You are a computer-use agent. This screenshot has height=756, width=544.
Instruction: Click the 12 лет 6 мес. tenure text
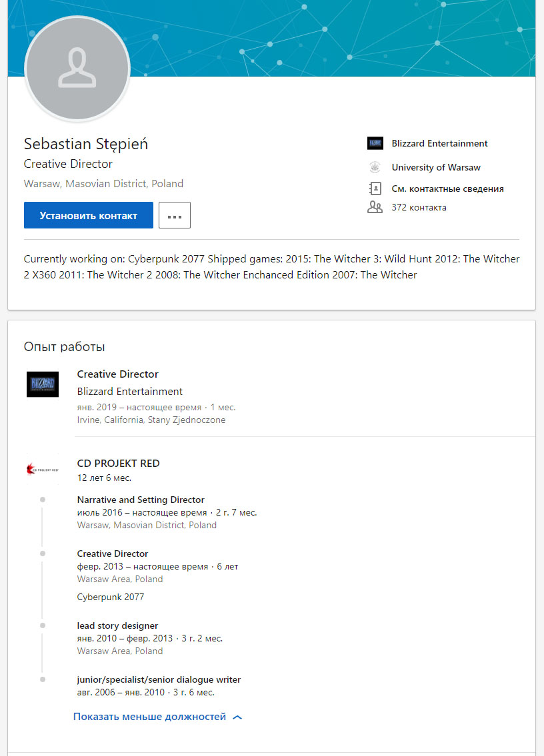click(104, 478)
